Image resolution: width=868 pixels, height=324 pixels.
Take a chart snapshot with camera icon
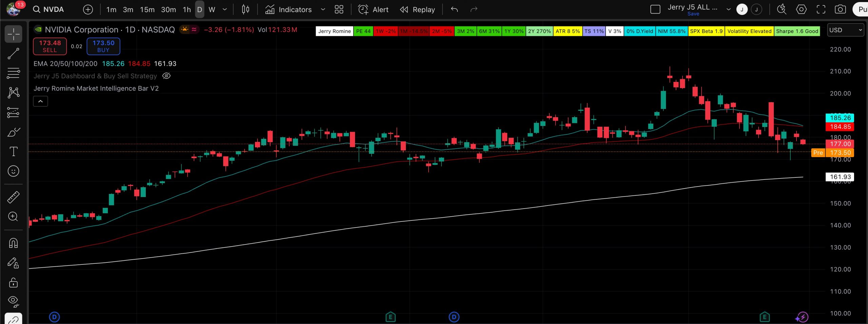pyautogui.click(x=840, y=9)
